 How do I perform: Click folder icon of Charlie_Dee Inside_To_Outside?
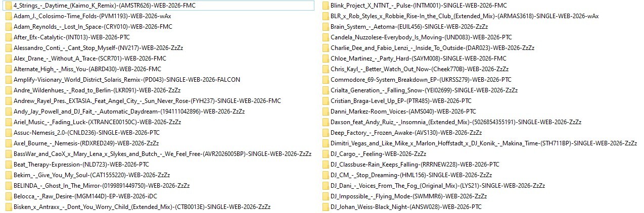[x=325, y=48]
